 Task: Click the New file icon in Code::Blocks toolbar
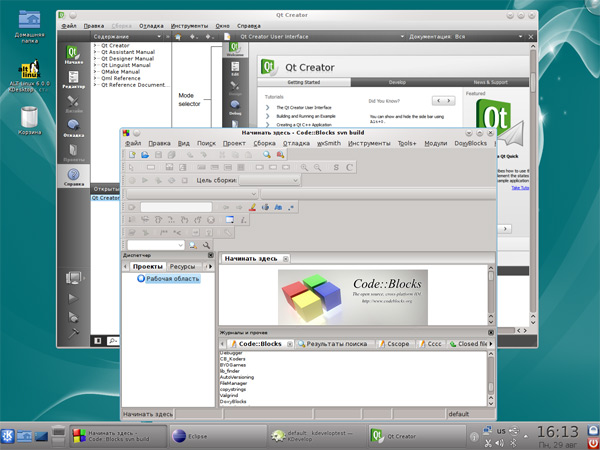132,155
